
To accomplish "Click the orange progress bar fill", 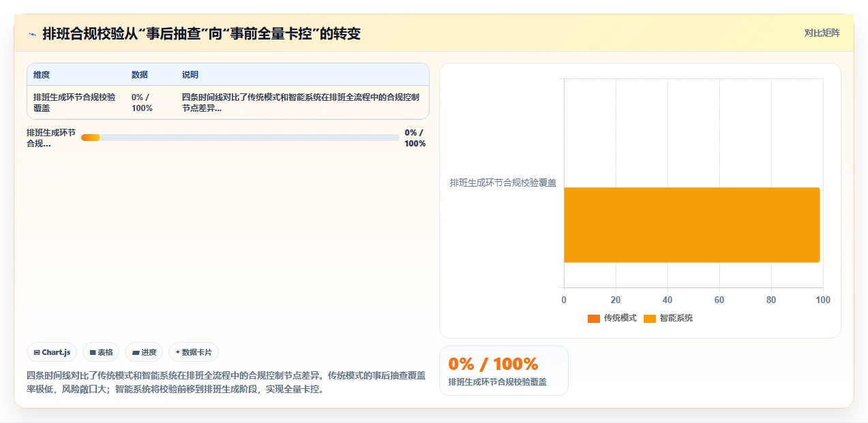I will pos(91,138).
